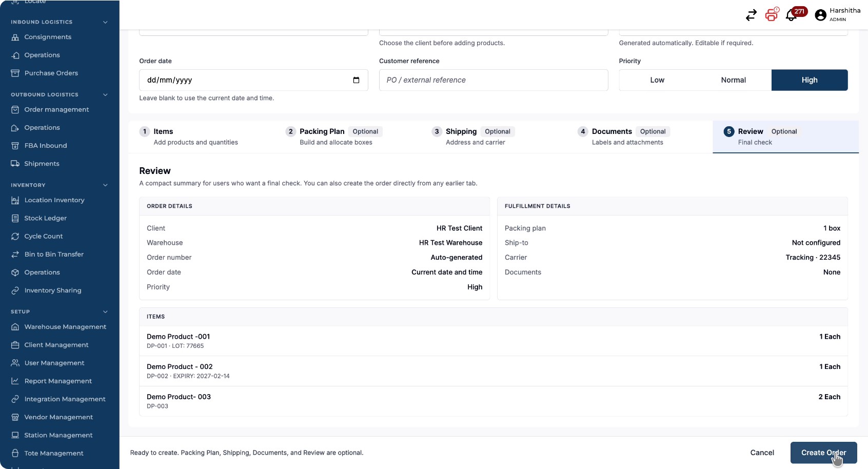Go to the Shipping step tab
Viewport: 868px width, 469px height.
click(x=494, y=136)
